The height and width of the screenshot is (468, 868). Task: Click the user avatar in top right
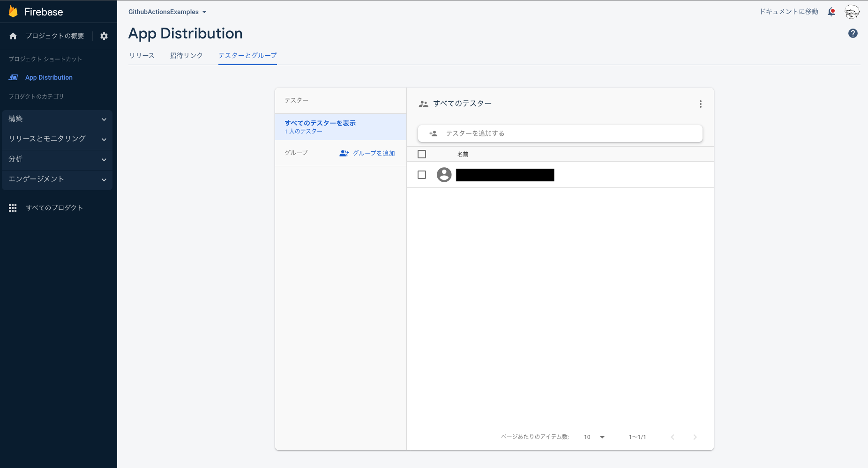(x=853, y=11)
